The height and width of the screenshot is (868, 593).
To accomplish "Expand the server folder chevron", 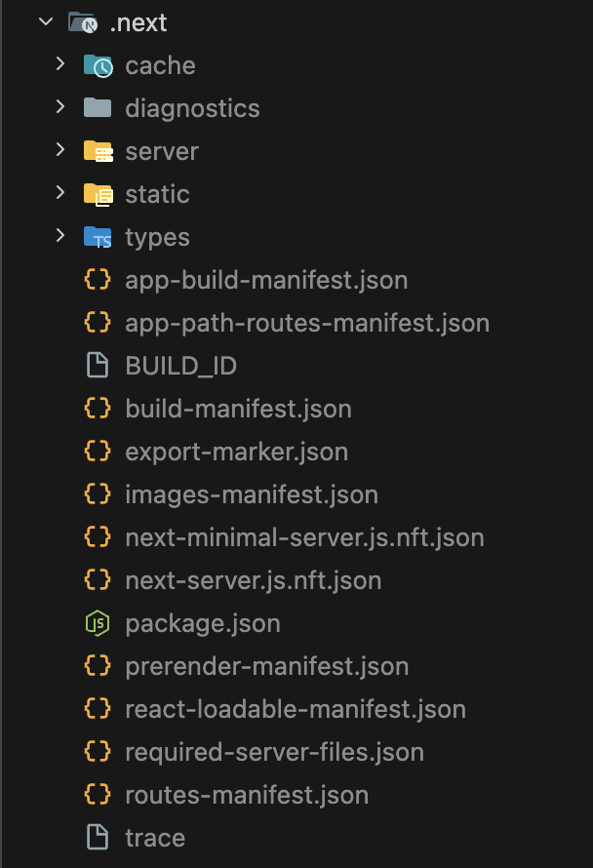I will coord(60,150).
